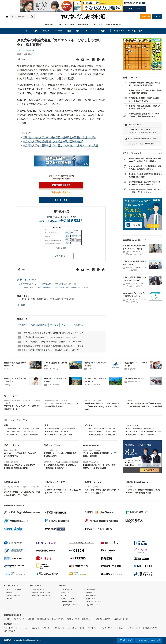Expand the 国際 navigation dropdown

[78, 31]
